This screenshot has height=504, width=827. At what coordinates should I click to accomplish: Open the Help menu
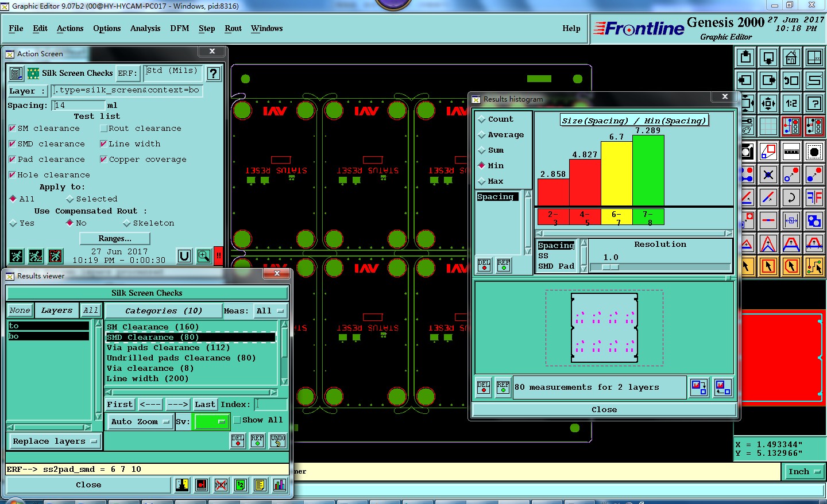pos(571,28)
